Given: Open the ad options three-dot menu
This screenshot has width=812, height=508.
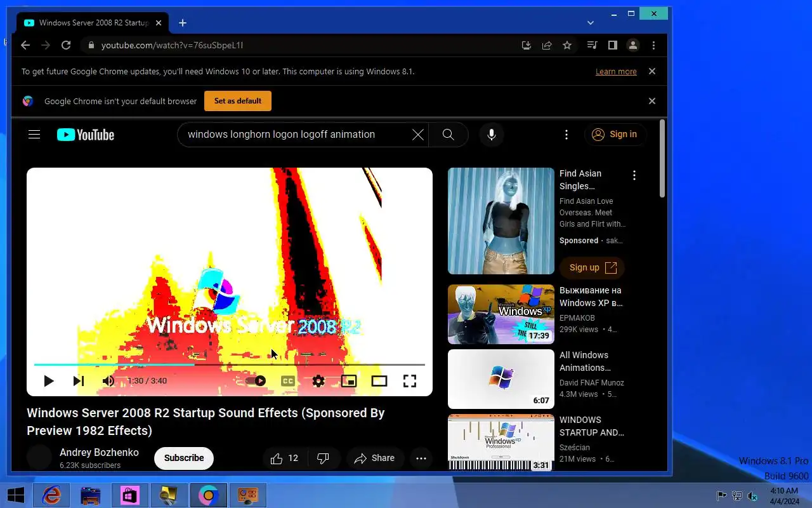Looking at the screenshot, I should pyautogui.click(x=634, y=175).
